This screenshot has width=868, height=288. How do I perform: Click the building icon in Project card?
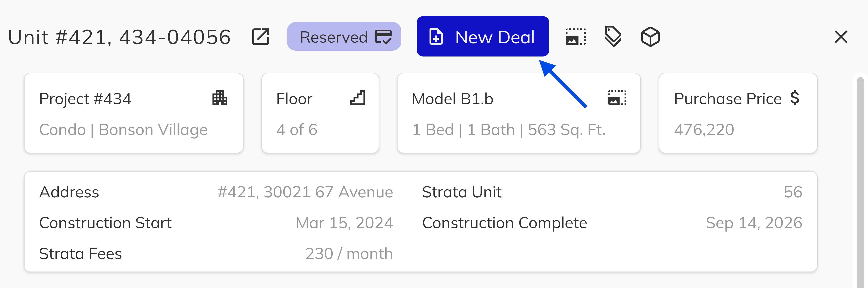pos(220,98)
